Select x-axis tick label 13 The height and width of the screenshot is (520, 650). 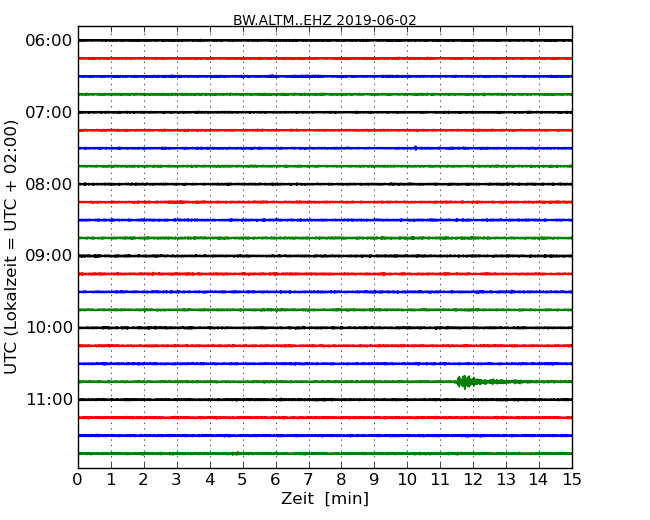click(506, 479)
